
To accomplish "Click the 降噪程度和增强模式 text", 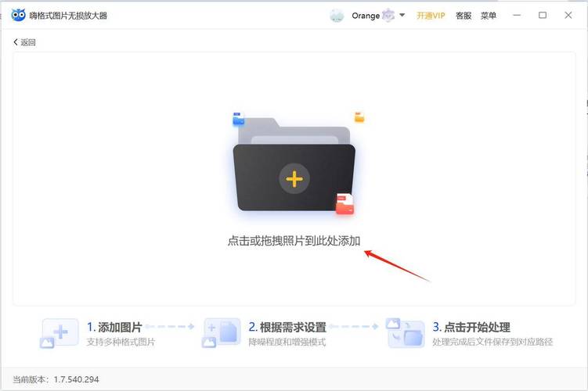I will click(x=287, y=342).
